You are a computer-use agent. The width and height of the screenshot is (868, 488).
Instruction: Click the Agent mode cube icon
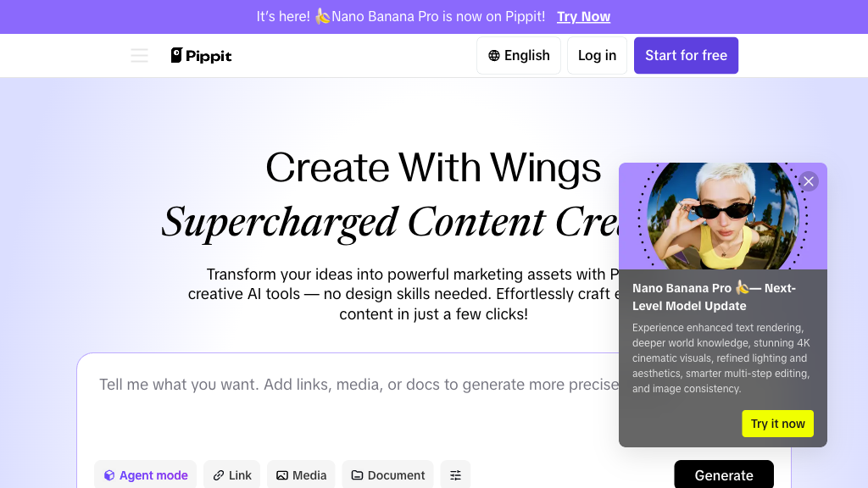109,475
